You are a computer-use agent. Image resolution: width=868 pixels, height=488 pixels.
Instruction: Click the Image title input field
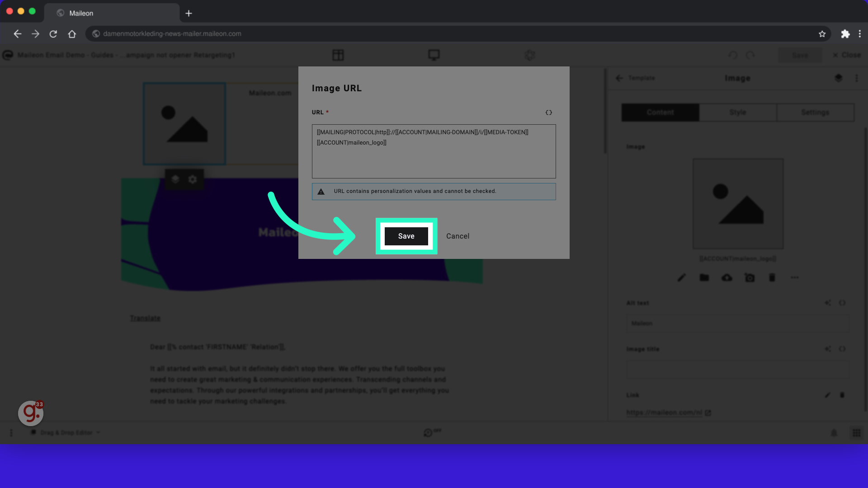(x=738, y=370)
